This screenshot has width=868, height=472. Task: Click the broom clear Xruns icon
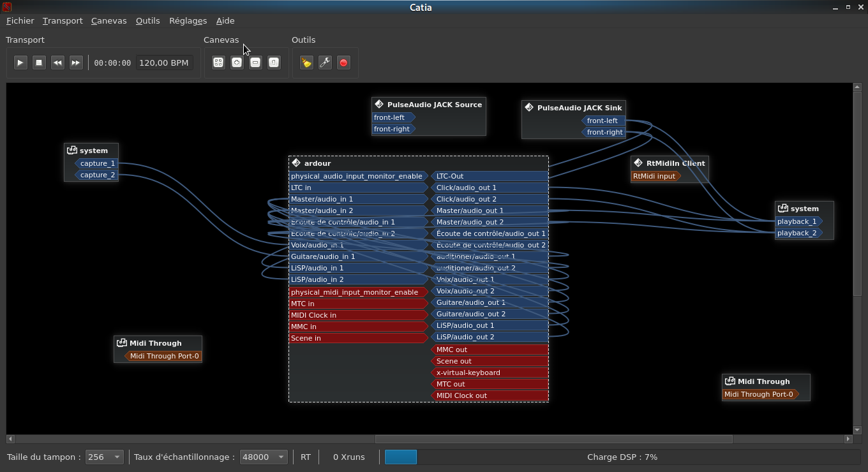(x=306, y=63)
